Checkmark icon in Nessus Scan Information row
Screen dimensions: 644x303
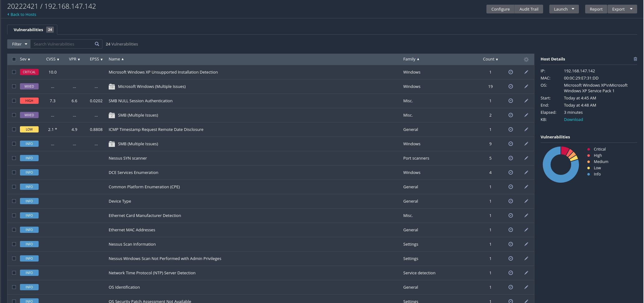[x=511, y=244]
